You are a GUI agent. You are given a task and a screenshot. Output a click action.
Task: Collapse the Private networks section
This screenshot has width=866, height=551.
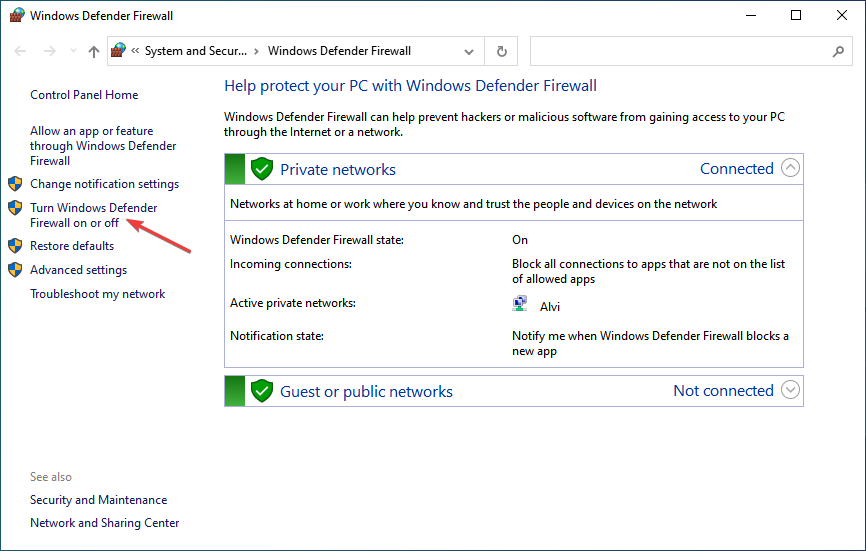click(x=791, y=168)
